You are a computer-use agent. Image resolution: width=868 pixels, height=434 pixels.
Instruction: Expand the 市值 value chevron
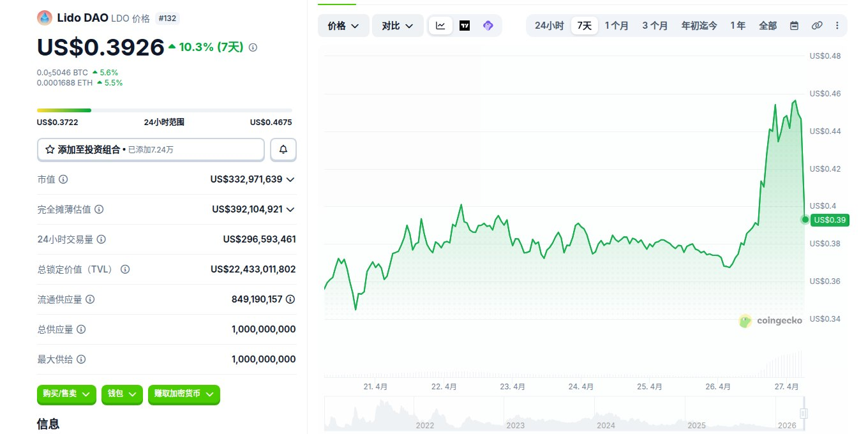(290, 179)
